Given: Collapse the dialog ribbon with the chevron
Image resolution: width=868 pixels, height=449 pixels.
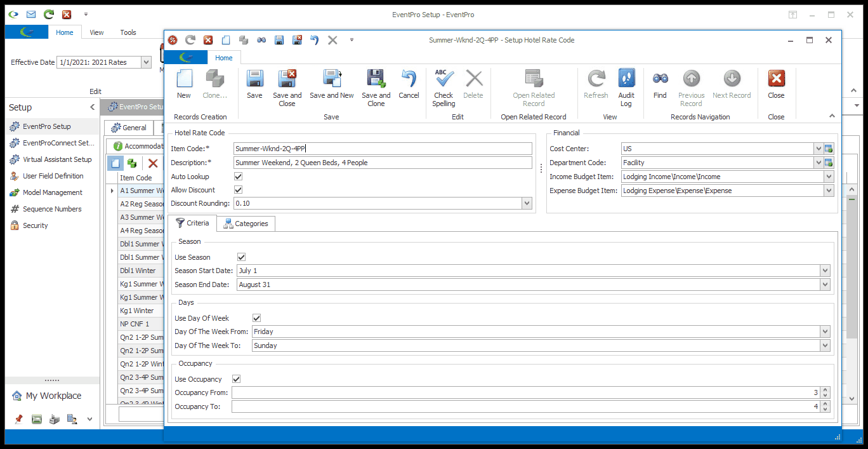Looking at the screenshot, I should coord(832,116).
